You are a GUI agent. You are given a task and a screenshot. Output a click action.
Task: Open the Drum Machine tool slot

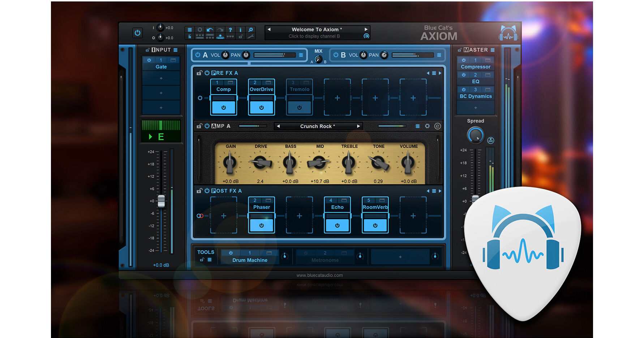pyautogui.click(x=250, y=257)
